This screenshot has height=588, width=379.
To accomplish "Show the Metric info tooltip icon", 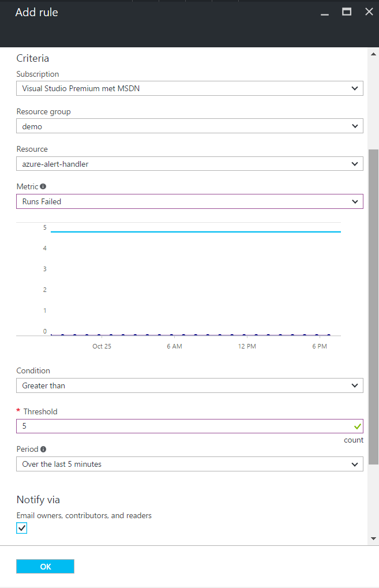I will 43,186.
